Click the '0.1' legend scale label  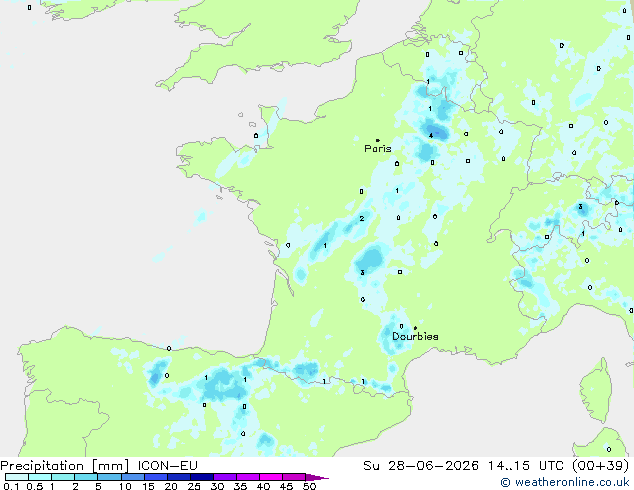[x=11, y=486]
